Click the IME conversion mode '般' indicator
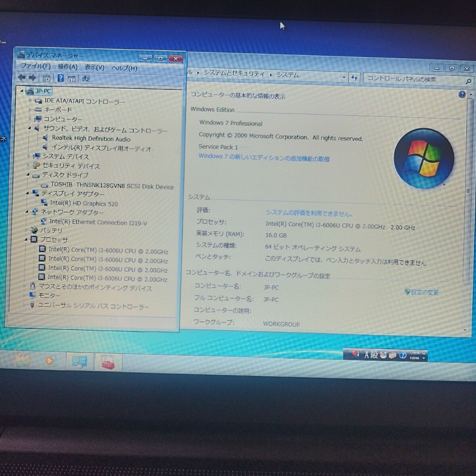Viewport: 476px width, 476px height. [374, 355]
